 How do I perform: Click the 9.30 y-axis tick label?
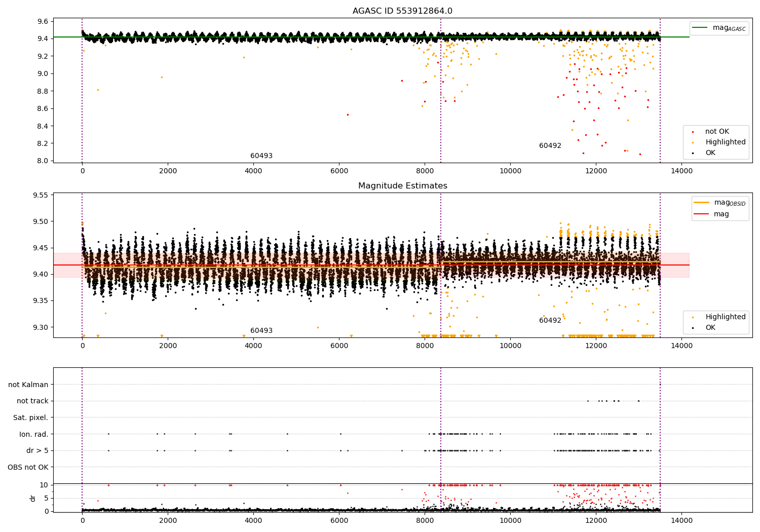pyautogui.click(x=41, y=327)
